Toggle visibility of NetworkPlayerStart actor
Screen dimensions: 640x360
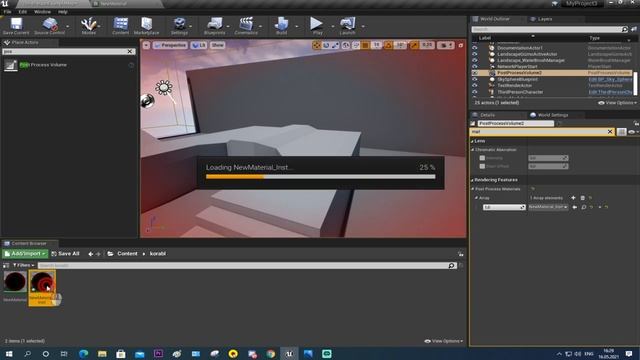(475, 67)
